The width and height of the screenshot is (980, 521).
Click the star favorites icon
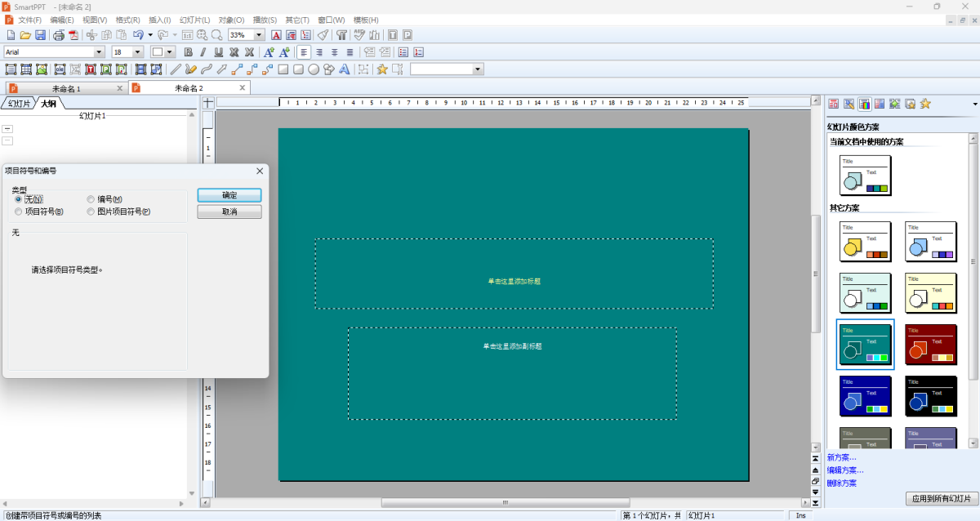(x=381, y=69)
